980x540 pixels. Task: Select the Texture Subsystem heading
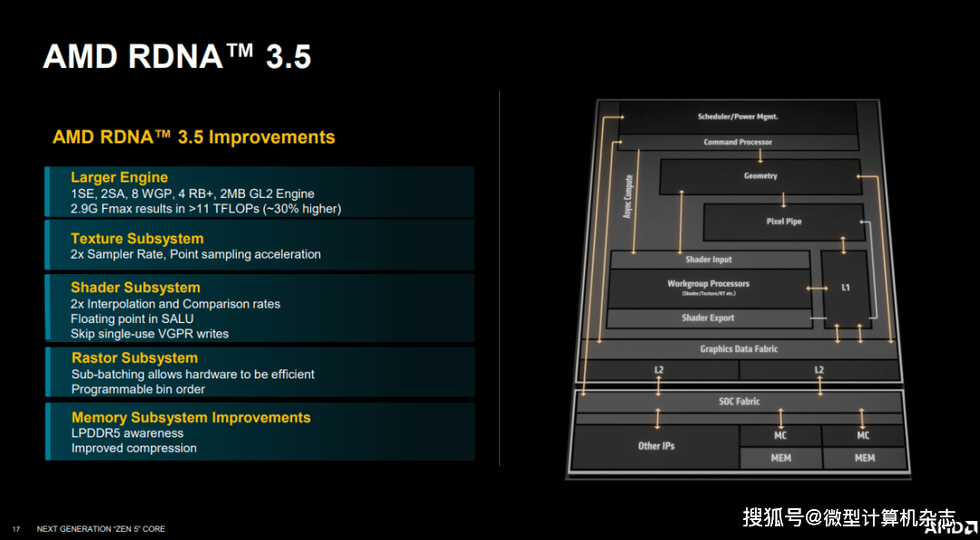pyautogui.click(x=137, y=239)
